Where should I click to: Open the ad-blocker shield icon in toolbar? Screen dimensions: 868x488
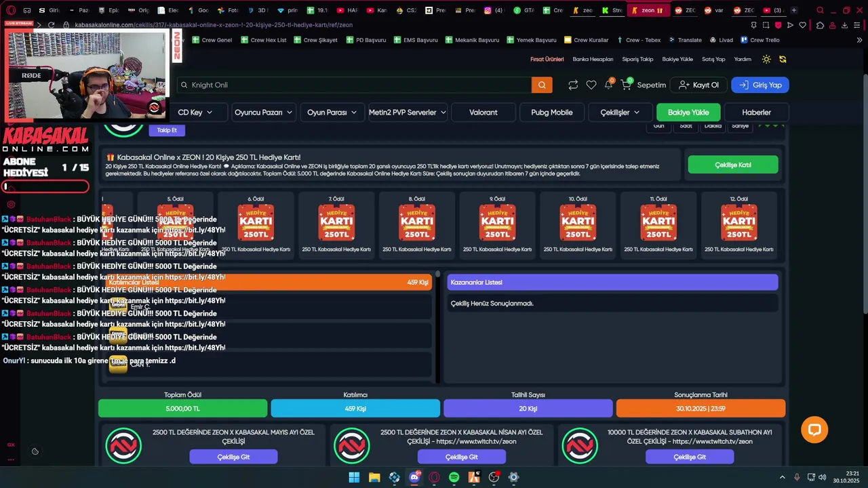[x=778, y=25]
